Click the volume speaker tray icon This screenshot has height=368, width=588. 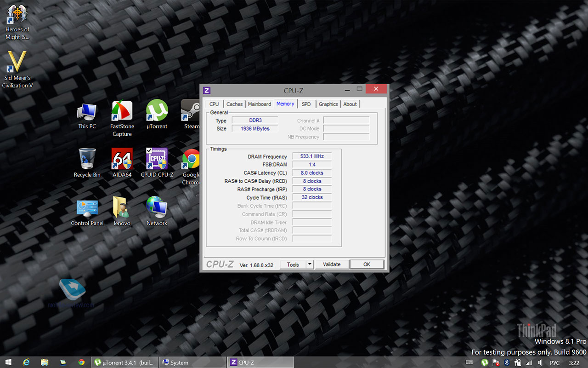[x=540, y=362]
